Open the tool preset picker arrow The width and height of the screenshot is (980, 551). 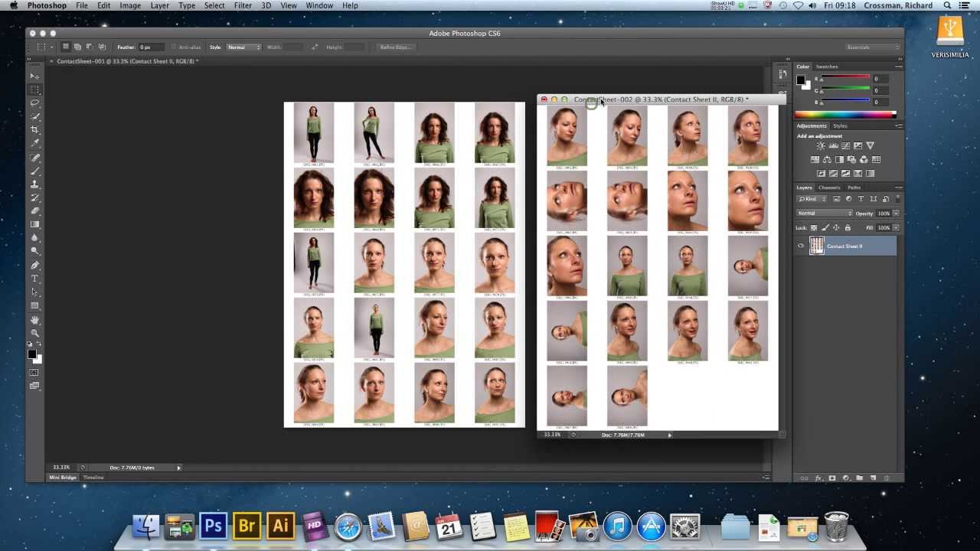(52, 47)
